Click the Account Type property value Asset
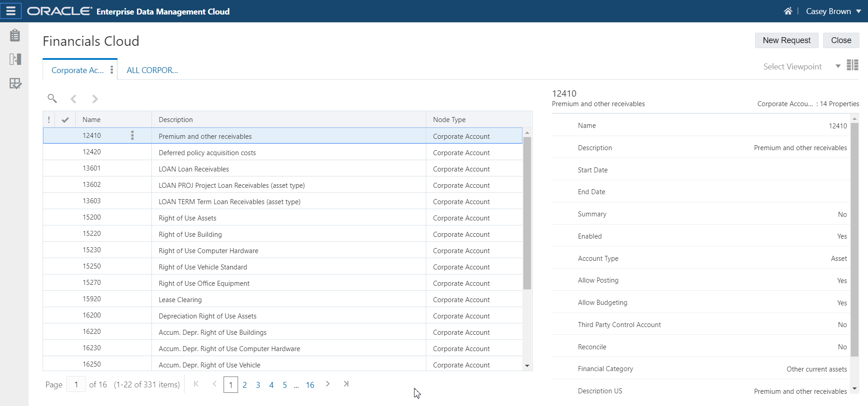868x406 pixels. (839, 259)
